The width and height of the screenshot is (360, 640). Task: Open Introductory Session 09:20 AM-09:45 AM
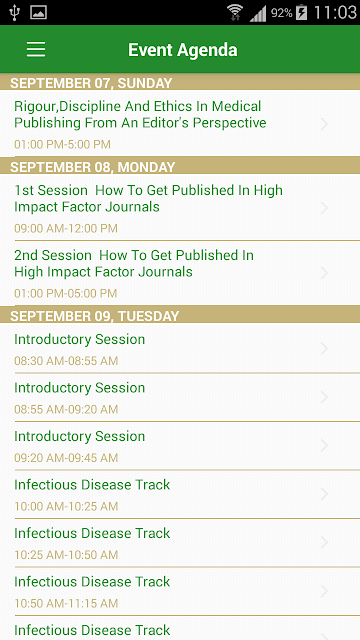(180, 446)
